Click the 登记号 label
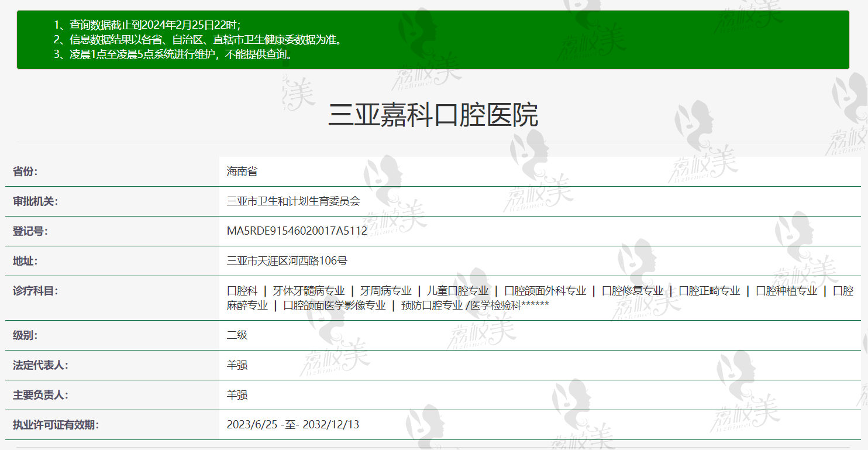This screenshot has height=450, width=868. click(x=30, y=231)
